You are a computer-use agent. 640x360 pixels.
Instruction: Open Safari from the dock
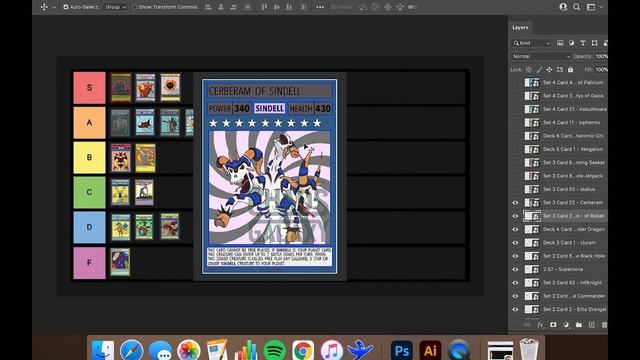click(131, 350)
